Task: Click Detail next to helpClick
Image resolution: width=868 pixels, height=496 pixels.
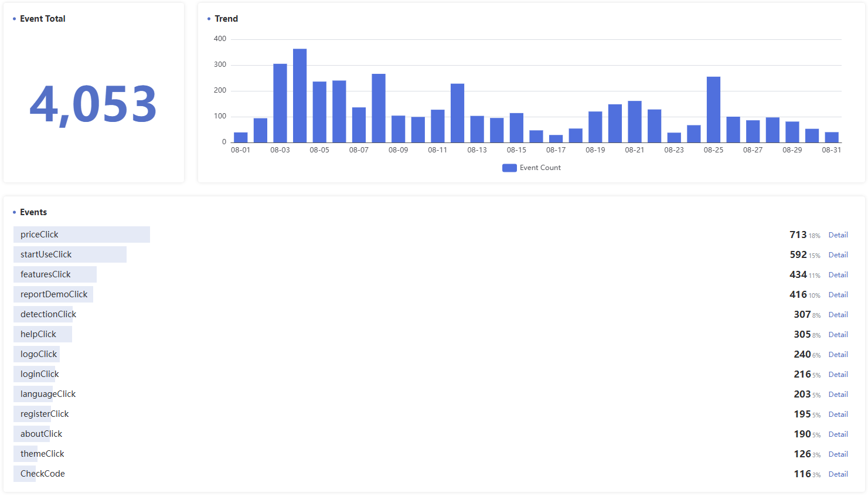Action: pos(838,335)
